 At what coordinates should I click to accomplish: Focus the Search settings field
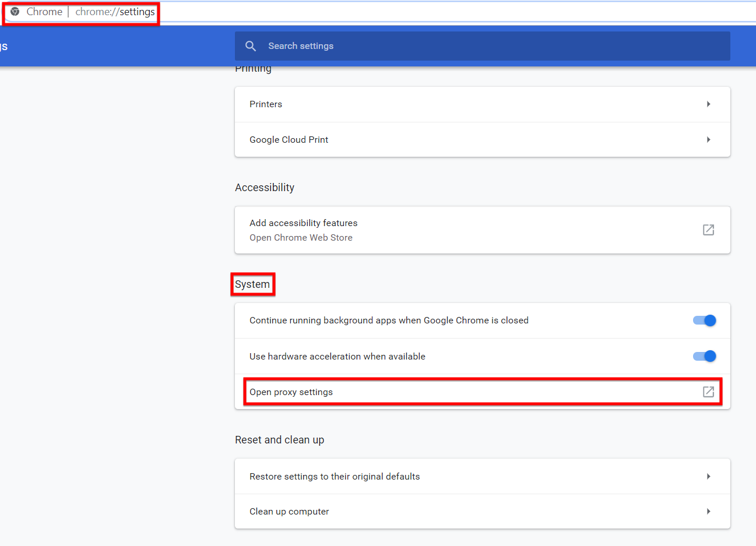(466, 46)
